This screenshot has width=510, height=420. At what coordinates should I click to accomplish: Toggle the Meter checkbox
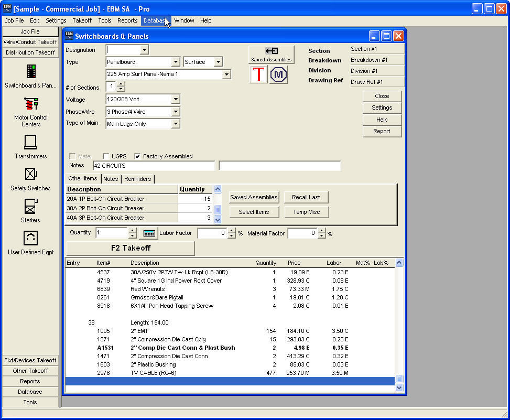click(x=72, y=156)
